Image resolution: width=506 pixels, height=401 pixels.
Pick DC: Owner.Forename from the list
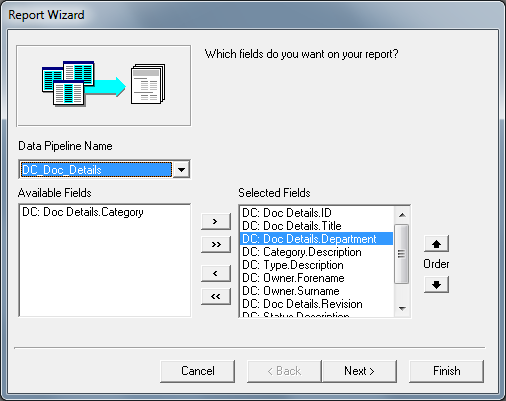coord(293,278)
